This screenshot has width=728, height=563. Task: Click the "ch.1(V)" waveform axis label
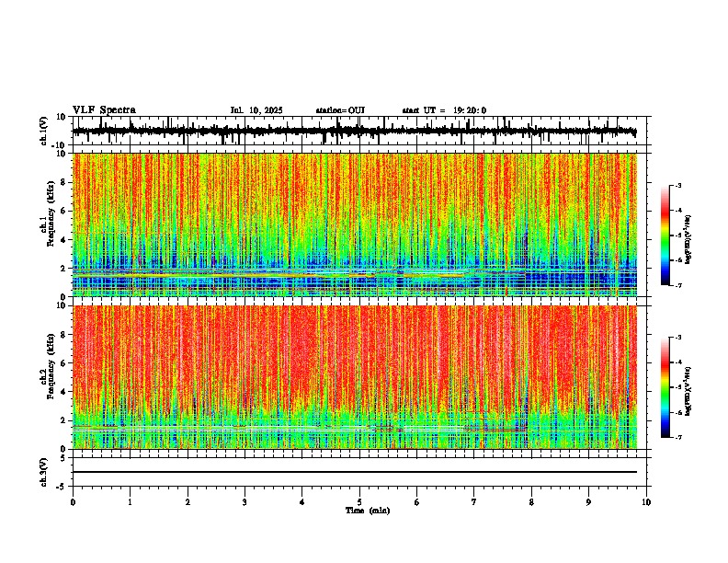(44, 131)
